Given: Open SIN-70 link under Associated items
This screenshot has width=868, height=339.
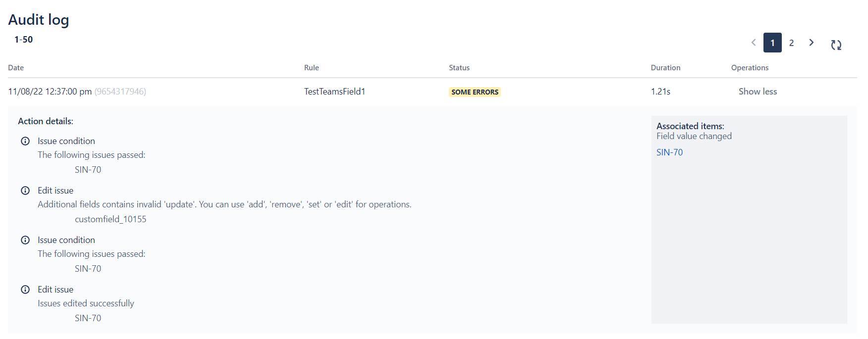Looking at the screenshot, I should point(669,152).
